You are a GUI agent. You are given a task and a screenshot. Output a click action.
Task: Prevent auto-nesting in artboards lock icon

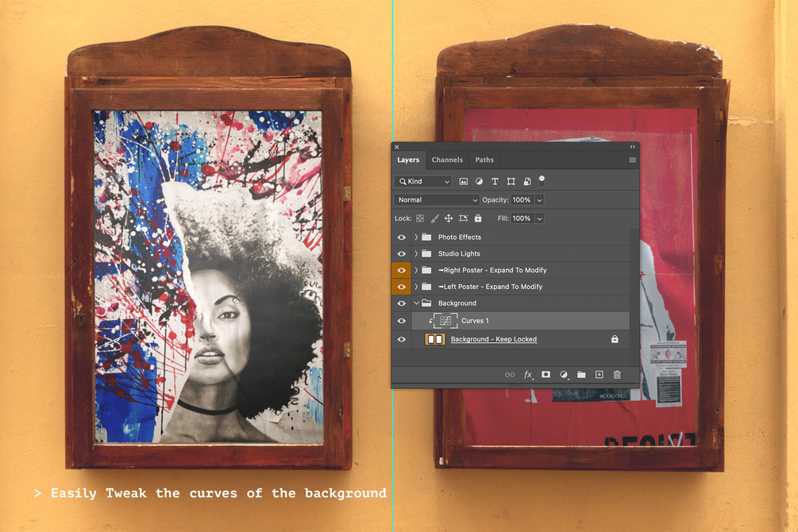coord(463,218)
